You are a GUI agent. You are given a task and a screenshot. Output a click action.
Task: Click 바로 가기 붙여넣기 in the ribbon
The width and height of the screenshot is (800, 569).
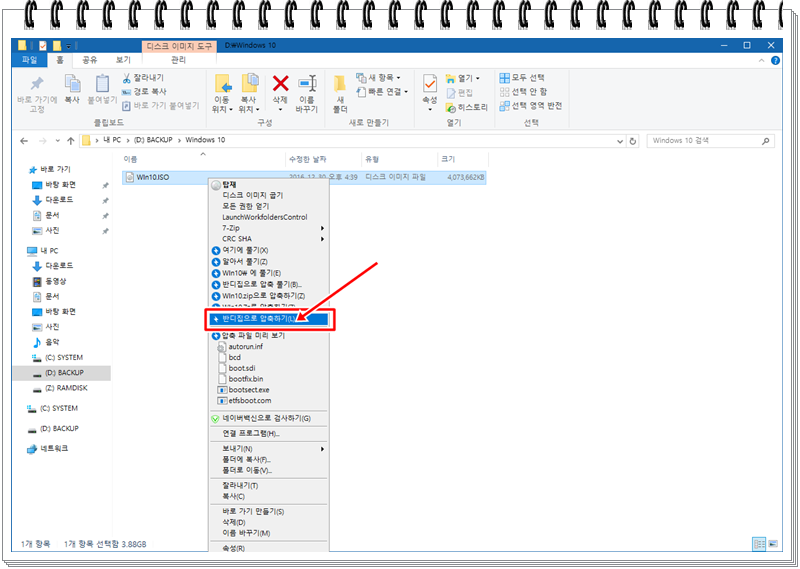point(161,106)
